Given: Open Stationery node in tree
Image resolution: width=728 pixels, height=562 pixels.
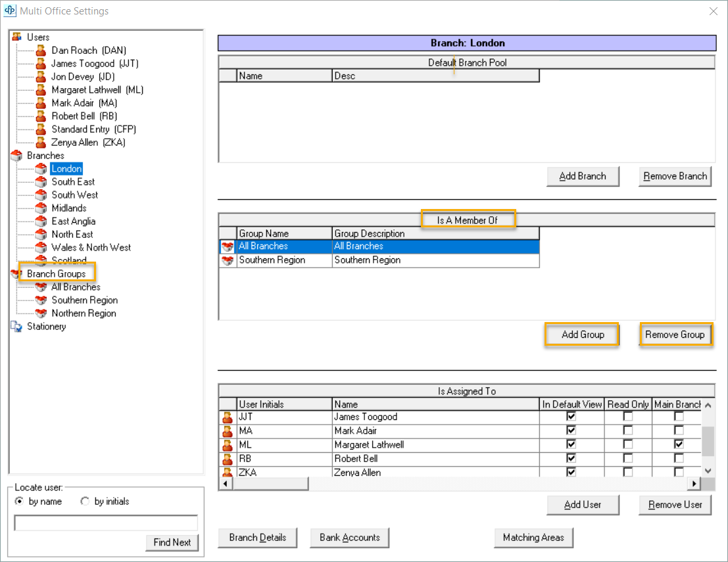Looking at the screenshot, I should [47, 326].
